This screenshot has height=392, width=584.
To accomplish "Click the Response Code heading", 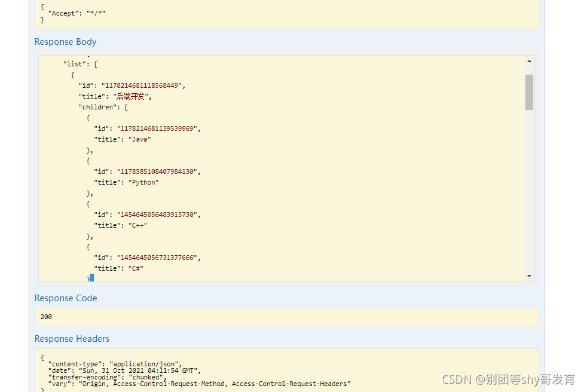I will (x=66, y=298).
